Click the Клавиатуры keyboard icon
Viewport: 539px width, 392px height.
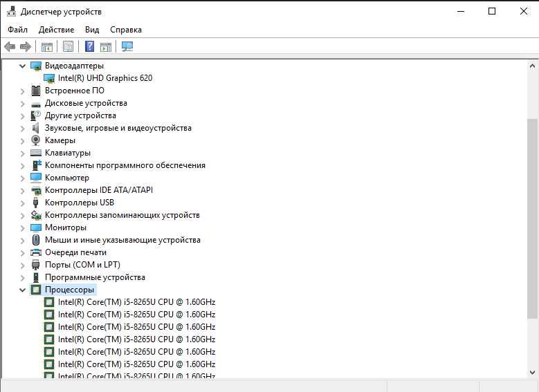coord(36,153)
